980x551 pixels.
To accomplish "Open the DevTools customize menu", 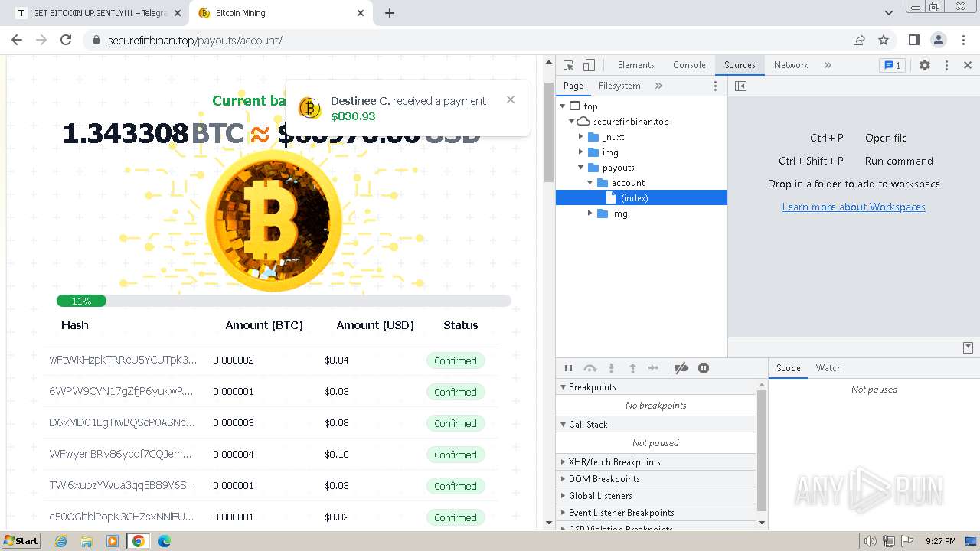I will pyautogui.click(x=946, y=65).
